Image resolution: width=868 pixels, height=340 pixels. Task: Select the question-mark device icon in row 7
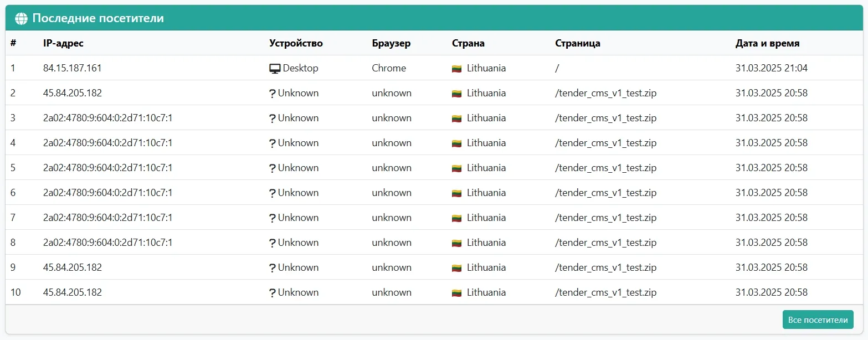pos(272,217)
